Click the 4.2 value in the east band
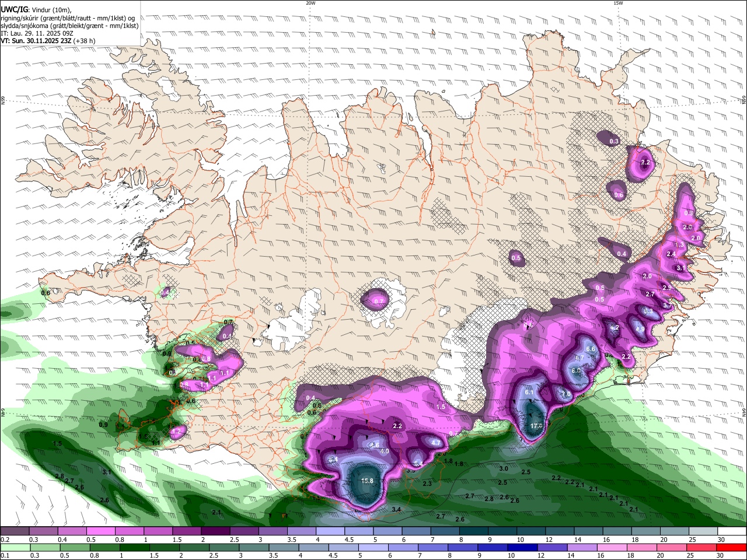 pos(615,328)
